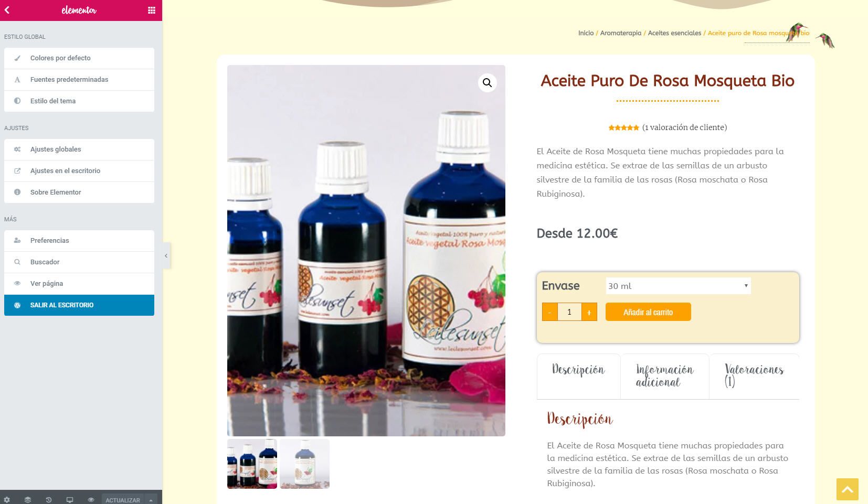
Task: Open the Valoraciones (1) tab
Action: pos(754,376)
